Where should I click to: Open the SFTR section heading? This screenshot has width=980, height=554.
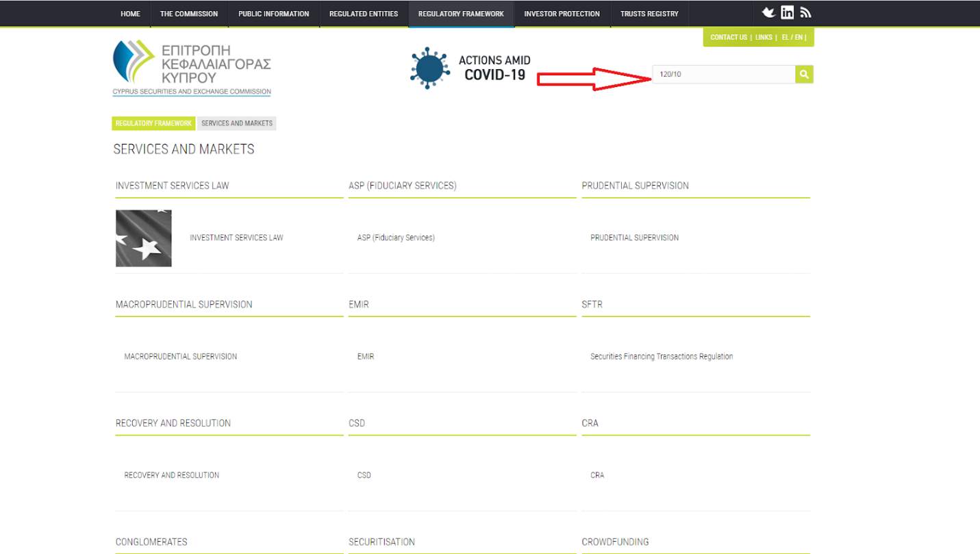tap(592, 304)
